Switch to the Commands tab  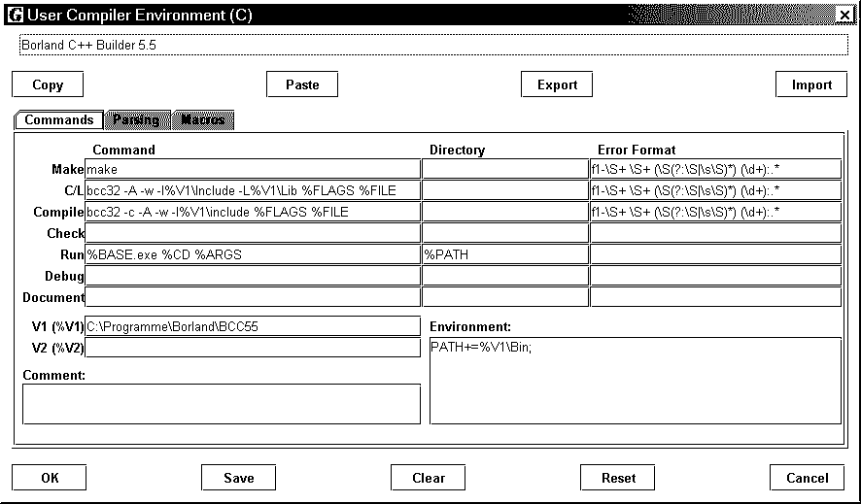pyautogui.click(x=58, y=119)
